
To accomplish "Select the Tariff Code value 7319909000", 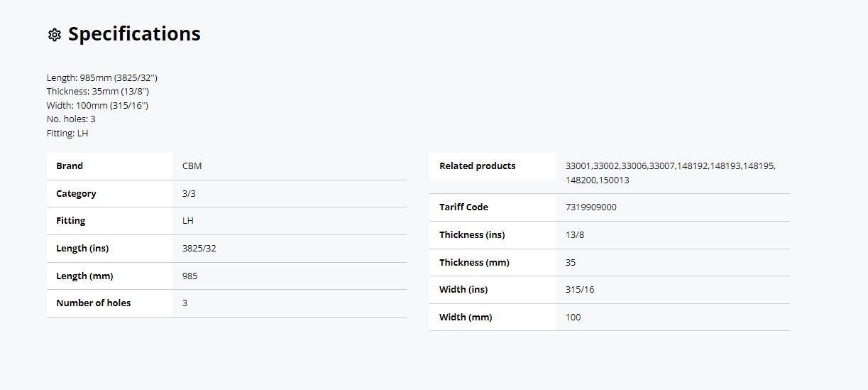I will [x=591, y=207].
